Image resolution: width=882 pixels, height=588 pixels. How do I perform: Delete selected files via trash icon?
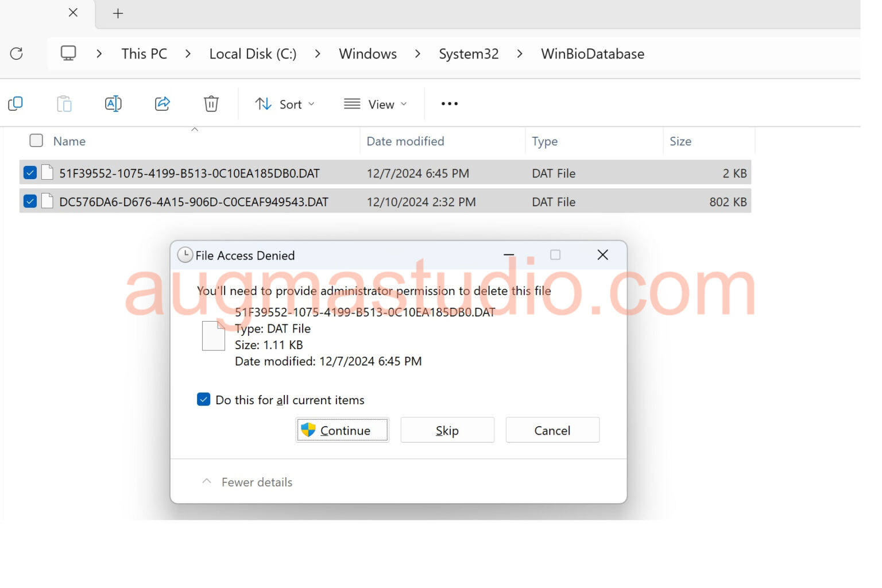click(211, 104)
